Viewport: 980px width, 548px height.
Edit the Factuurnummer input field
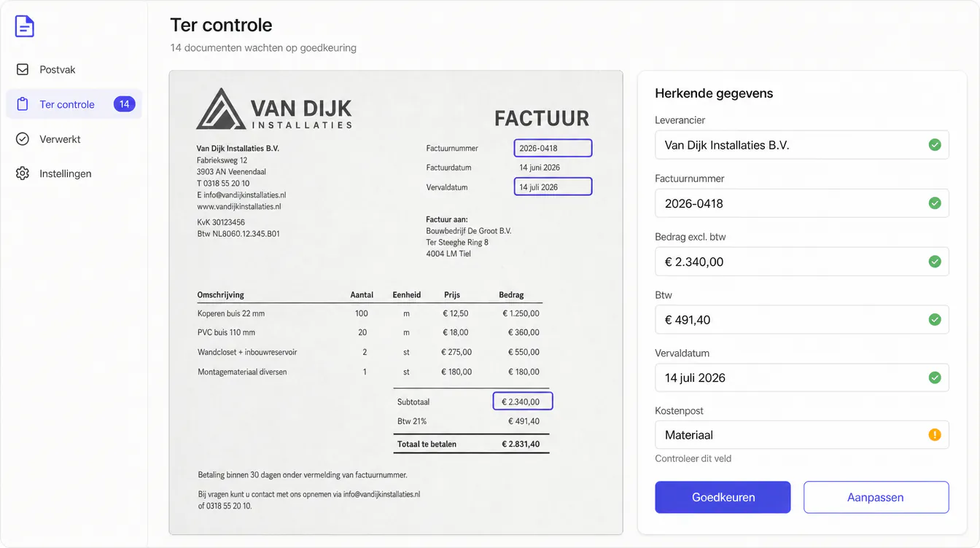[802, 203]
